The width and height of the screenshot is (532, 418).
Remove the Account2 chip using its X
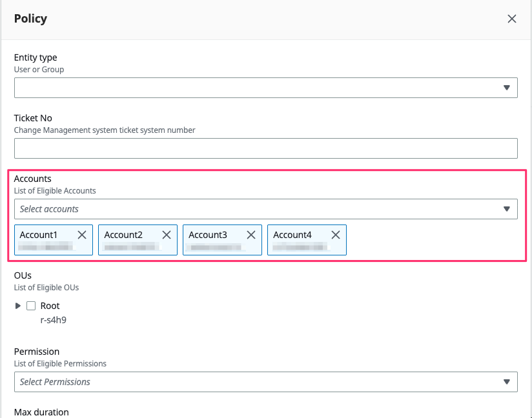[167, 235]
